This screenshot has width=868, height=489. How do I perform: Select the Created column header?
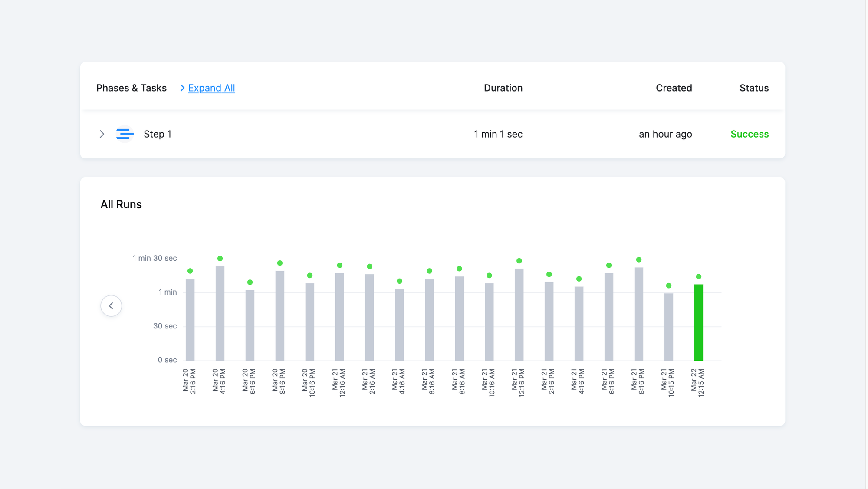click(674, 88)
